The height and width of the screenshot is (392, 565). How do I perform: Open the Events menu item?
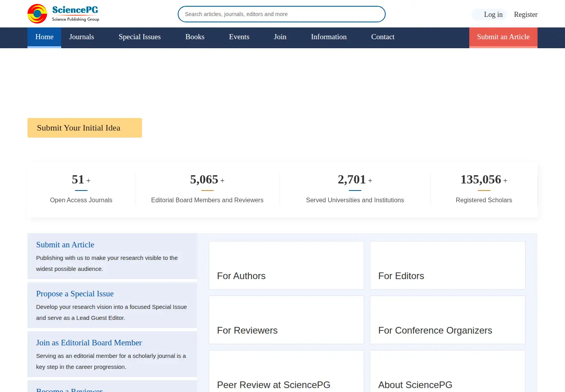click(239, 37)
